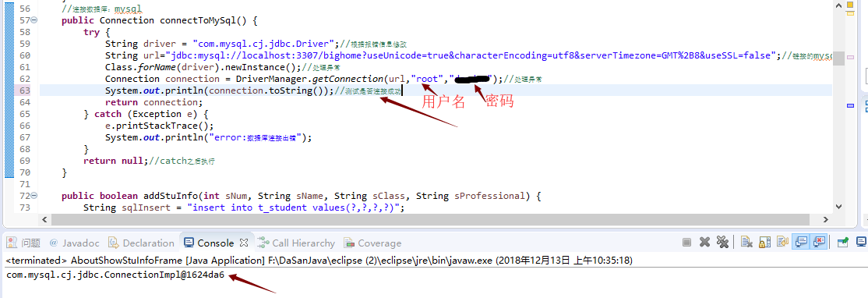Toggle show console on standard output
868x298 pixels.
(x=800, y=242)
